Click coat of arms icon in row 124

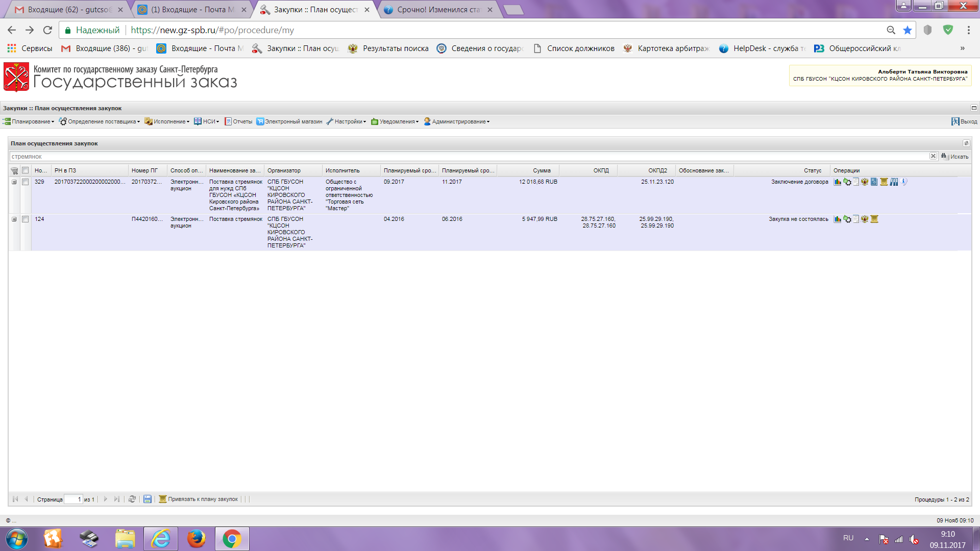click(865, 219)
